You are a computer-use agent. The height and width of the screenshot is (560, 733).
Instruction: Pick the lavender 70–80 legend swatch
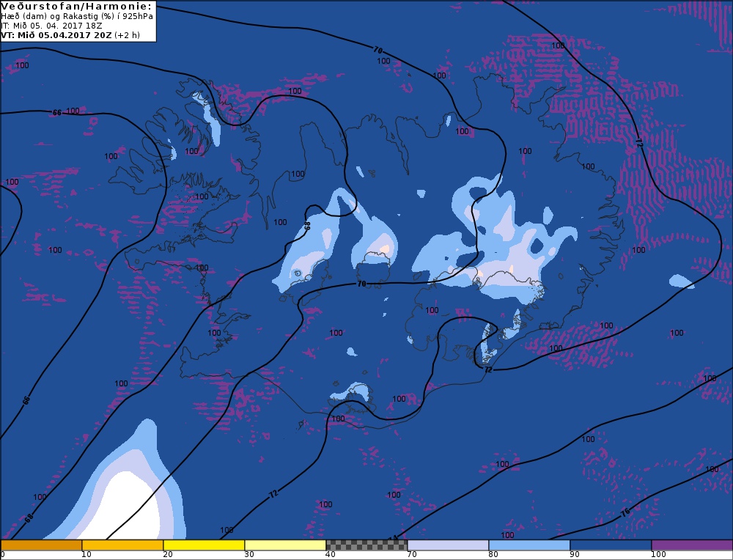pyautogui.click(x=448, y=545)
